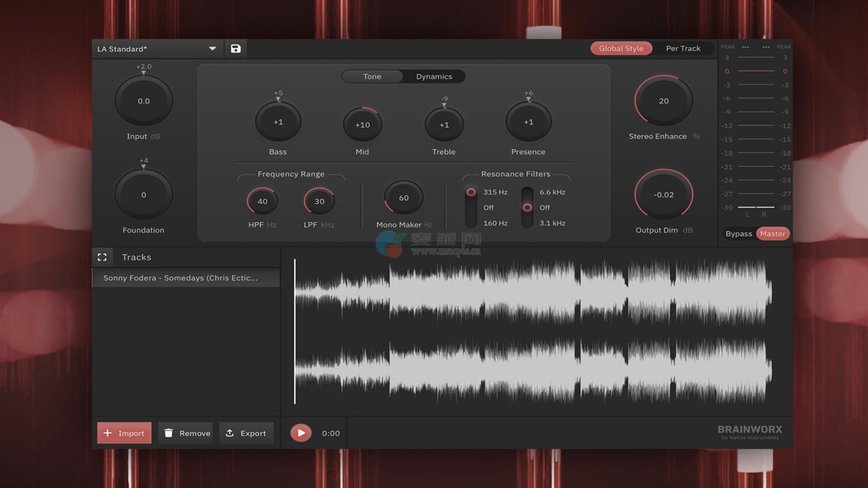Click the Remove trash can icon
The width and height of the screenshot is (868, 488).
pos(169,433)
